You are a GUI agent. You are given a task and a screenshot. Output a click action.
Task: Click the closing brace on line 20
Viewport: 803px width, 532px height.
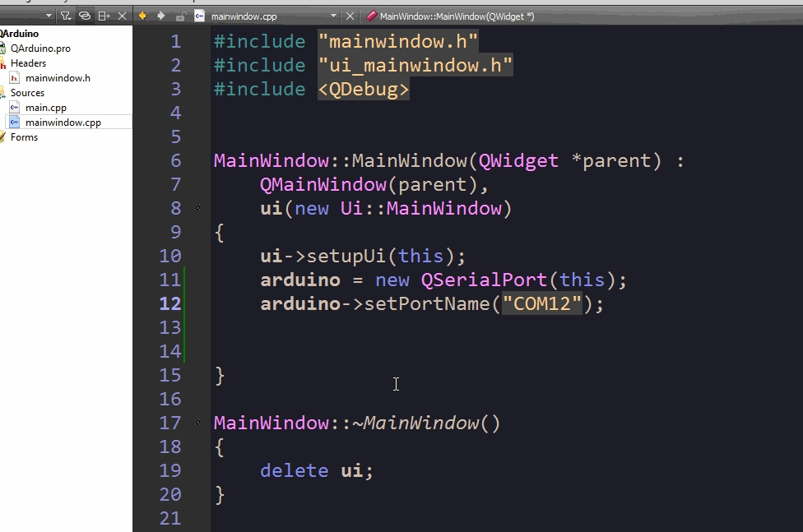coord(219,495)
